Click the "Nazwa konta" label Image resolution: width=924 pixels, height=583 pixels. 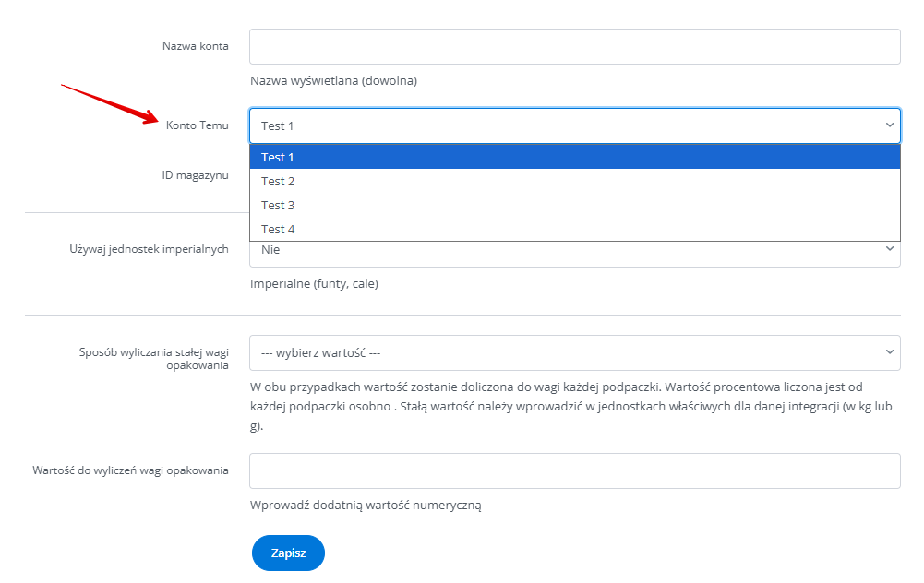coord(195,46)
